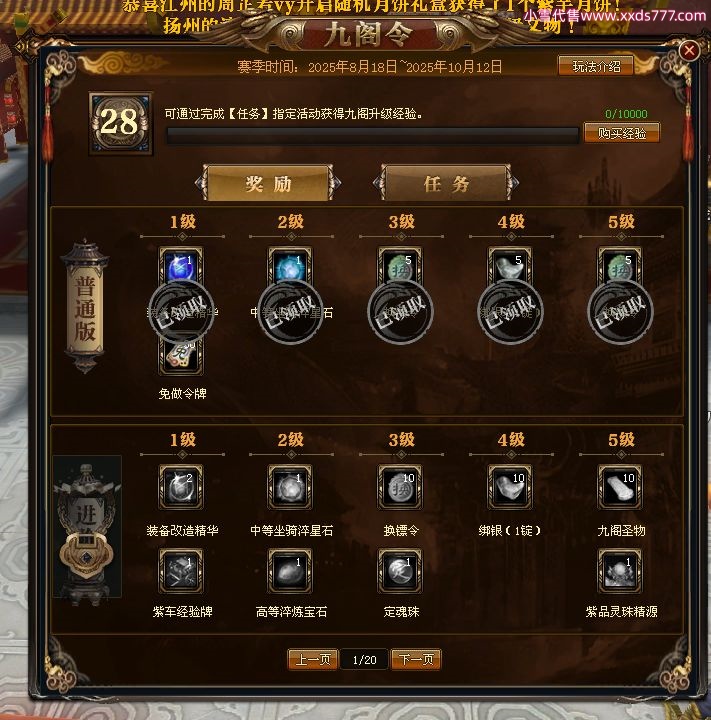Screen dimensions: 711x720
Task: Click the 九阁圣物 reward icon
Action: pos(620,487)
